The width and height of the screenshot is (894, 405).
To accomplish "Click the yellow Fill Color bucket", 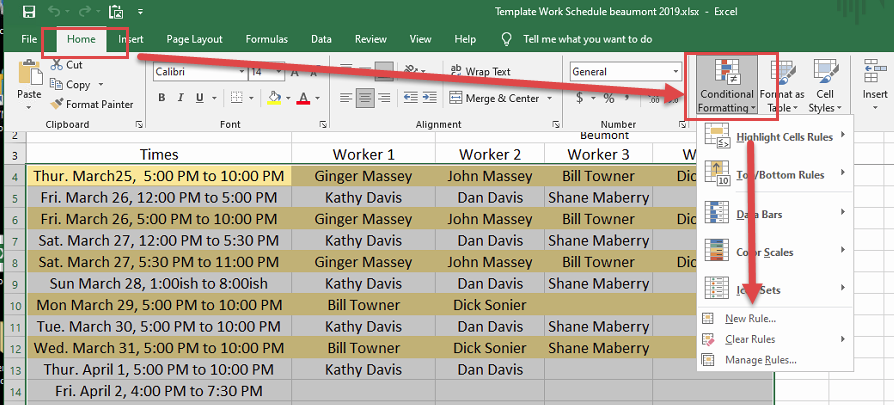I will pyautogui.click(x=275, y=98).
